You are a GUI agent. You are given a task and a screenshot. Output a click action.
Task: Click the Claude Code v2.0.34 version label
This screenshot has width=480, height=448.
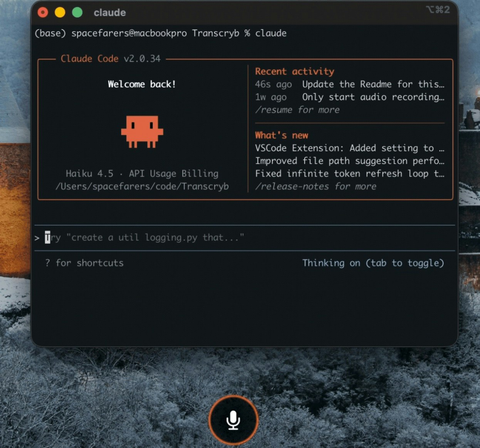(109, 59)
